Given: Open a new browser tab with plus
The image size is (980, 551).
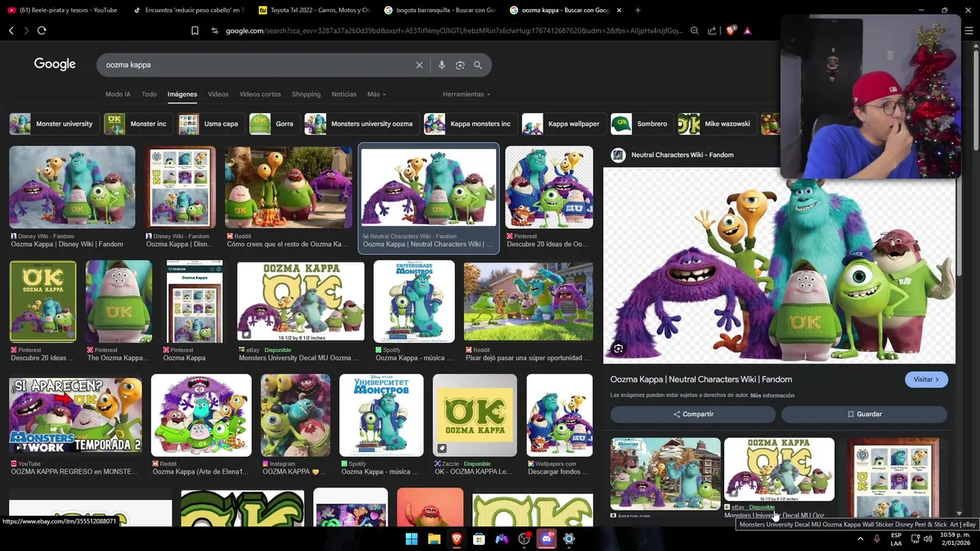Looking at the screenshot, I should [x=638, y=10].
